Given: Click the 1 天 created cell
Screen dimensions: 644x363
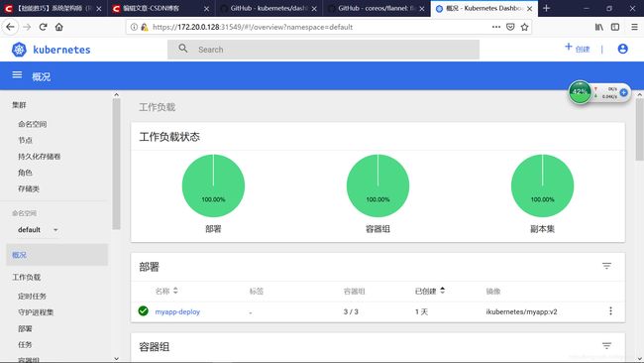Looking at the screenshot, I should 421,311.
